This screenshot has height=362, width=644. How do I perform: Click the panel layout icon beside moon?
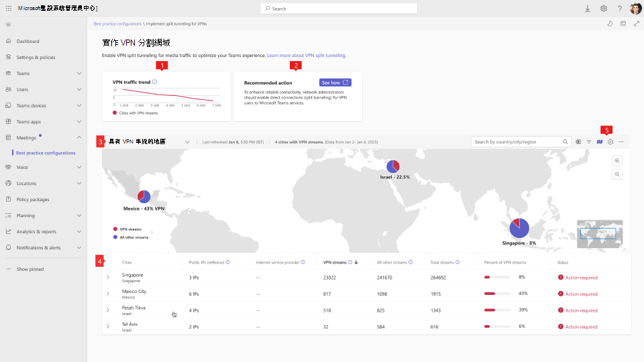[623, 24]
